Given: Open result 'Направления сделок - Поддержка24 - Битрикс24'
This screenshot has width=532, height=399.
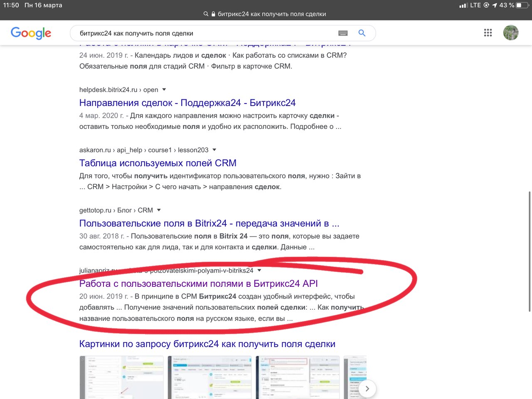Looking at the screenshot, I should [x=187, y=103].
